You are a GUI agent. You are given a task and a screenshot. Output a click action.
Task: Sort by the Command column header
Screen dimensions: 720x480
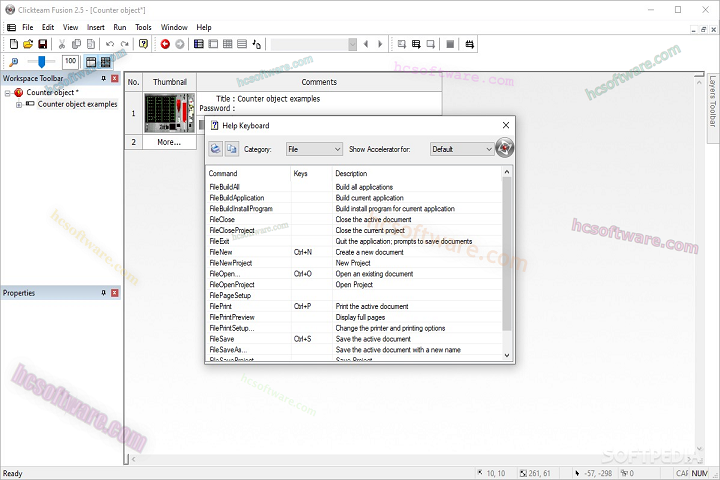pyautogui.click(x=248, y=174)
